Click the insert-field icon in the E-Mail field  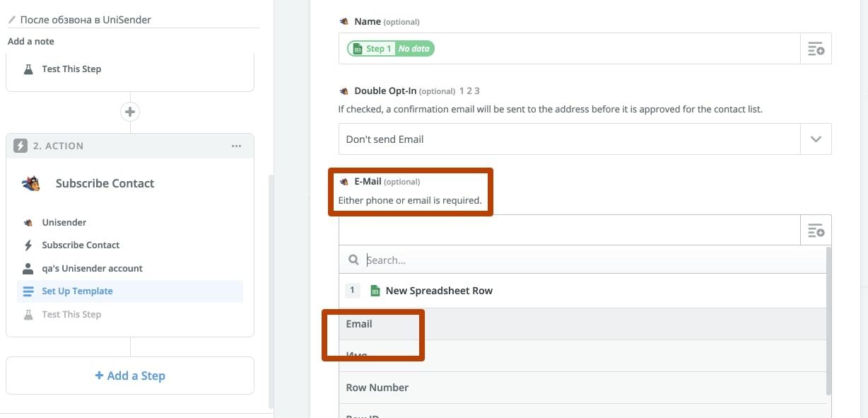coord(816,231)
